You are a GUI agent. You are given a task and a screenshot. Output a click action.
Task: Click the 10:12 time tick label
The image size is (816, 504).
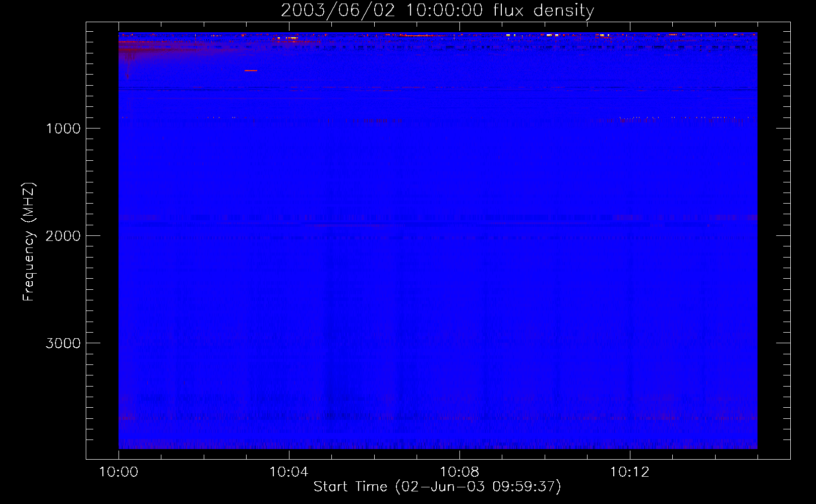(630, 472)
